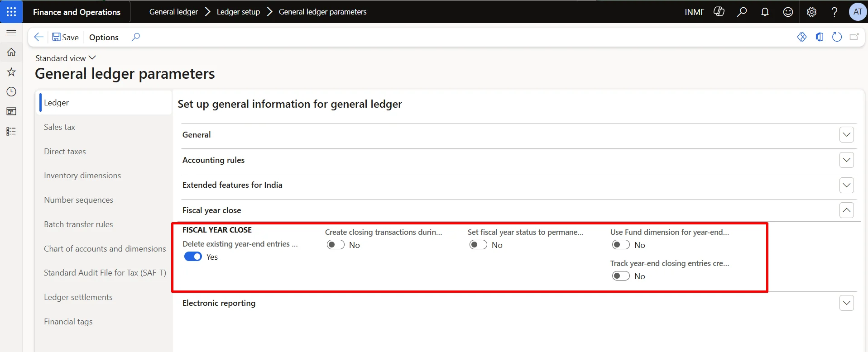Open Workspaces icon in sidebar
The image size is (868, 352).
pyautogui.click(x=11, y=111)
